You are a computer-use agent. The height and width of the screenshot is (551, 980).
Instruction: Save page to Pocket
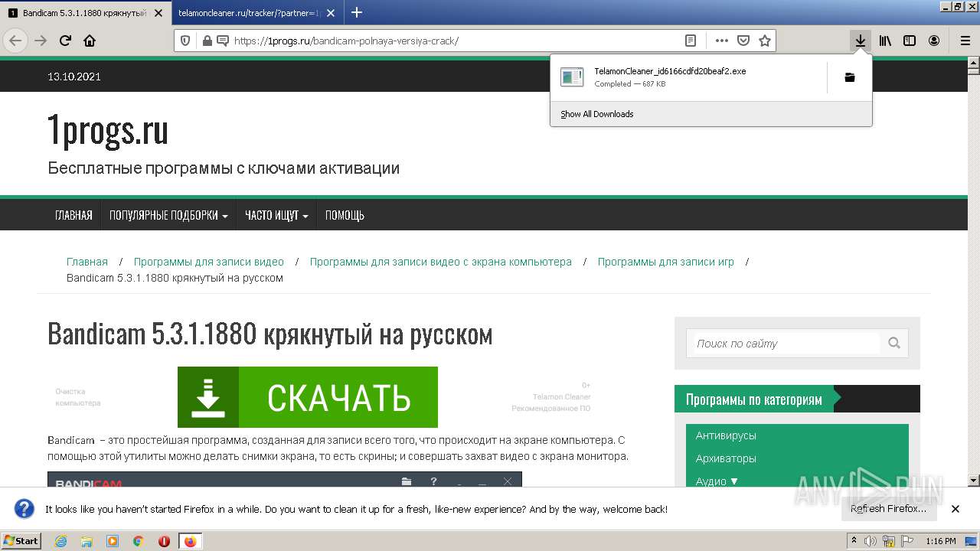[x=743, y=41]
